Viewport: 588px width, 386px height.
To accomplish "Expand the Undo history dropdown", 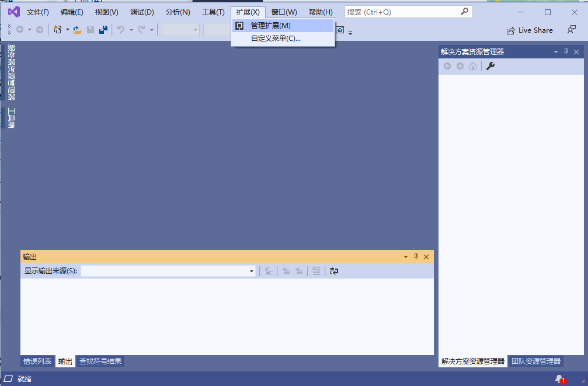I will click(x=131, y=30).
